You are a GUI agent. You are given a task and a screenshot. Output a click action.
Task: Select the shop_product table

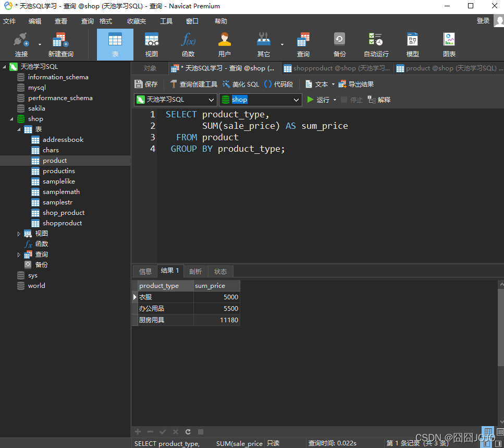coord(63,213)
